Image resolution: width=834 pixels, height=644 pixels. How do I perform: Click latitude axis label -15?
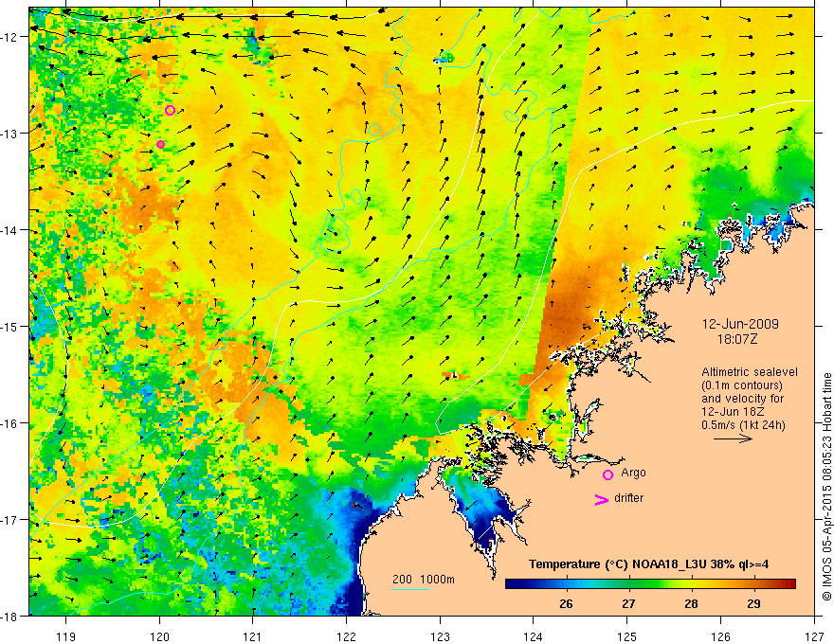click(10, 326)
